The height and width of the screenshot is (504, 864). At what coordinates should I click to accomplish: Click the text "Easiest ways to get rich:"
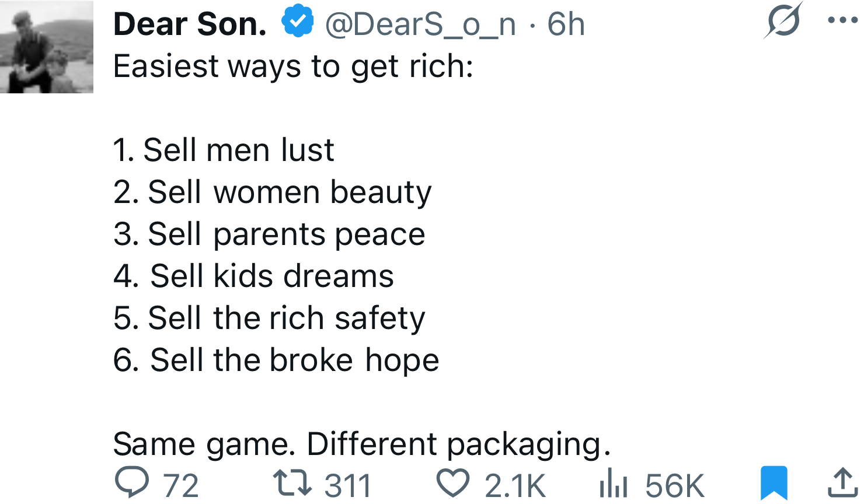click(x=293, y=66)
